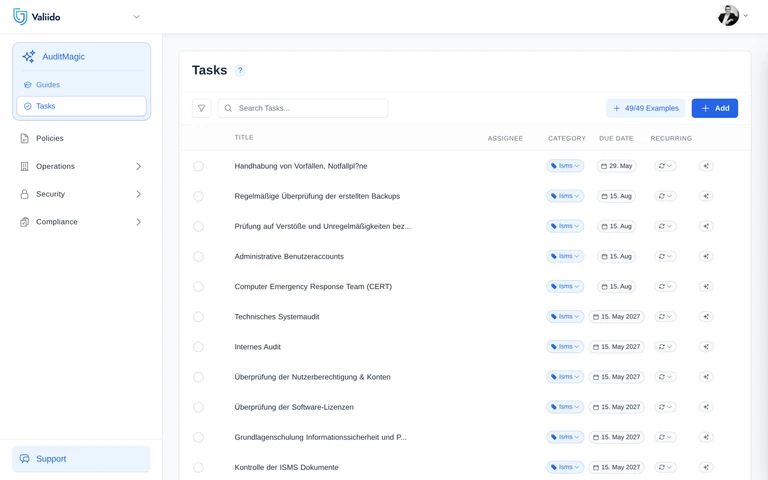Click sparkle icon on Überprüfung der Software-Lizenzen row
This screenshot has height=480, width=768.
coord(706,407)
